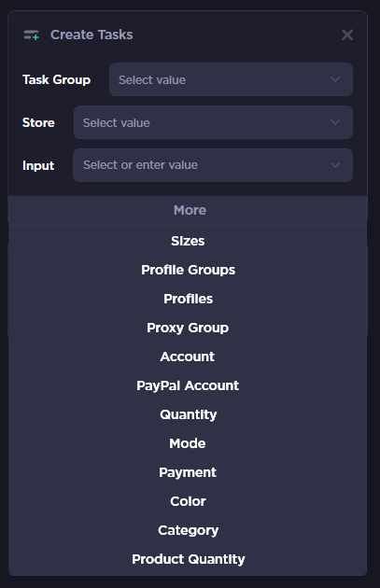
Task: Click the Input select-or-enter-value field
Action: pyautogui.click(x=213, y=165)
